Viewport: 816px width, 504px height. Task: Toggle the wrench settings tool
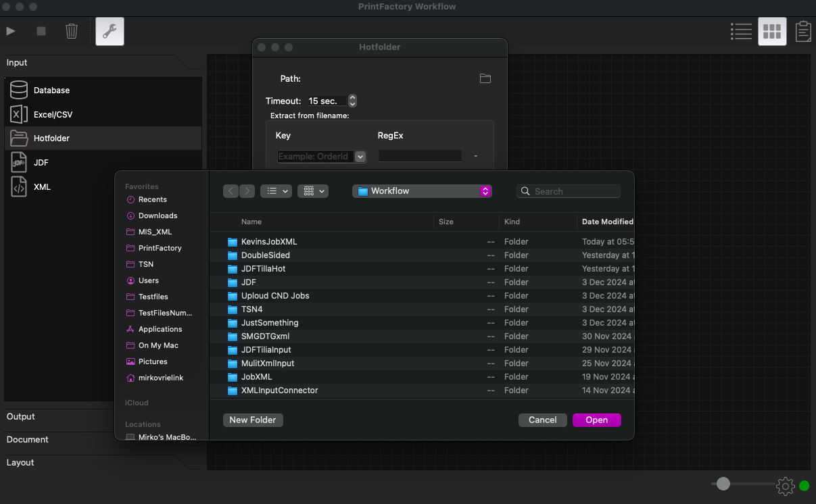pos(110,31)
